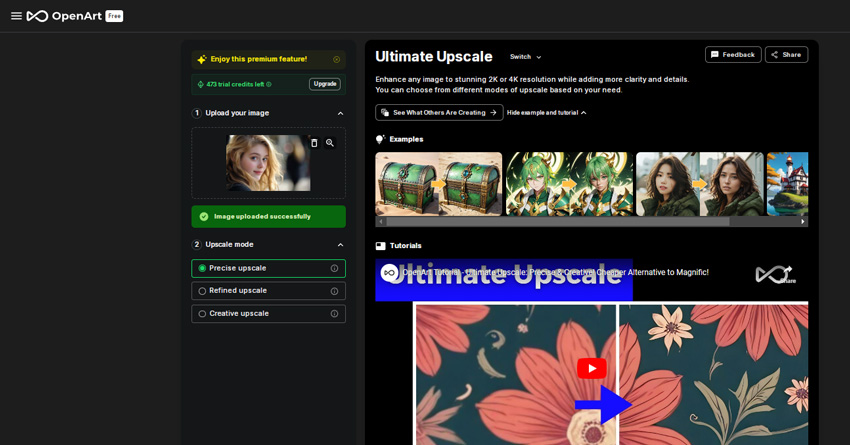
Task: Click the Free plan badge
Action: 114,16
